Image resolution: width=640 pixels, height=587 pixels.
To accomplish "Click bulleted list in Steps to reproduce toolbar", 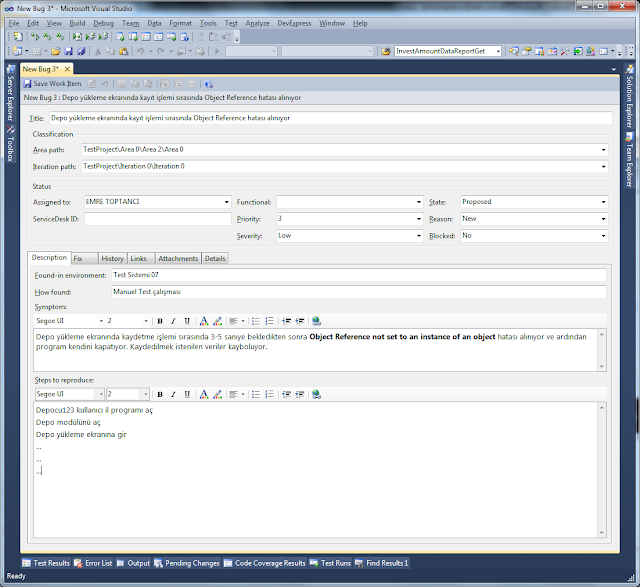I will (x=256, y=394).
